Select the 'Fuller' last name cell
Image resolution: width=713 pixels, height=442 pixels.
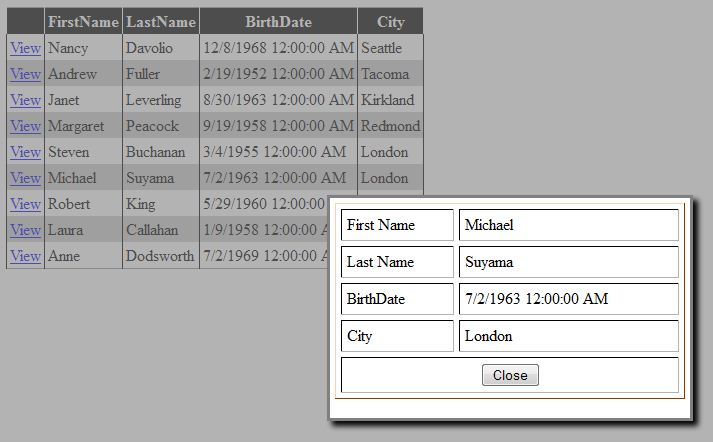[x=161, y=74]
